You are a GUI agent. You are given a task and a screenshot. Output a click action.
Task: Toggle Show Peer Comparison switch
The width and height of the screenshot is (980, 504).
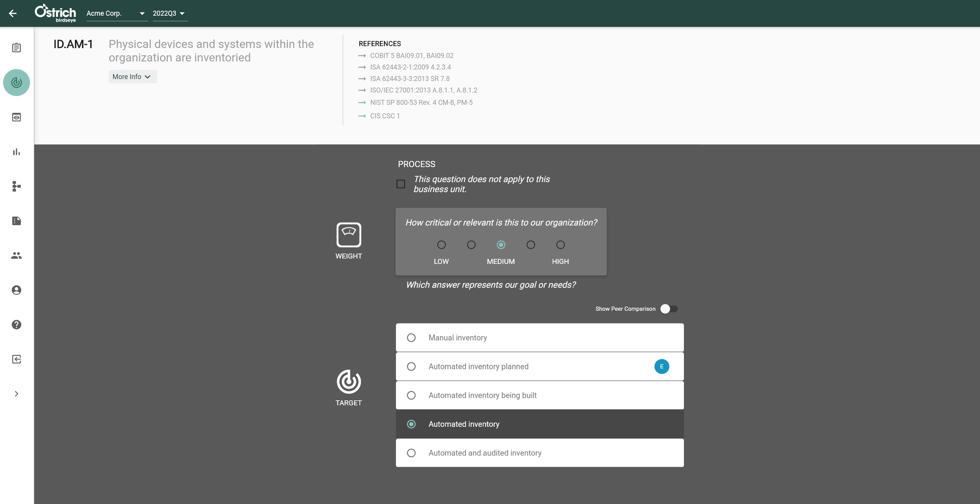click(669, 309)
